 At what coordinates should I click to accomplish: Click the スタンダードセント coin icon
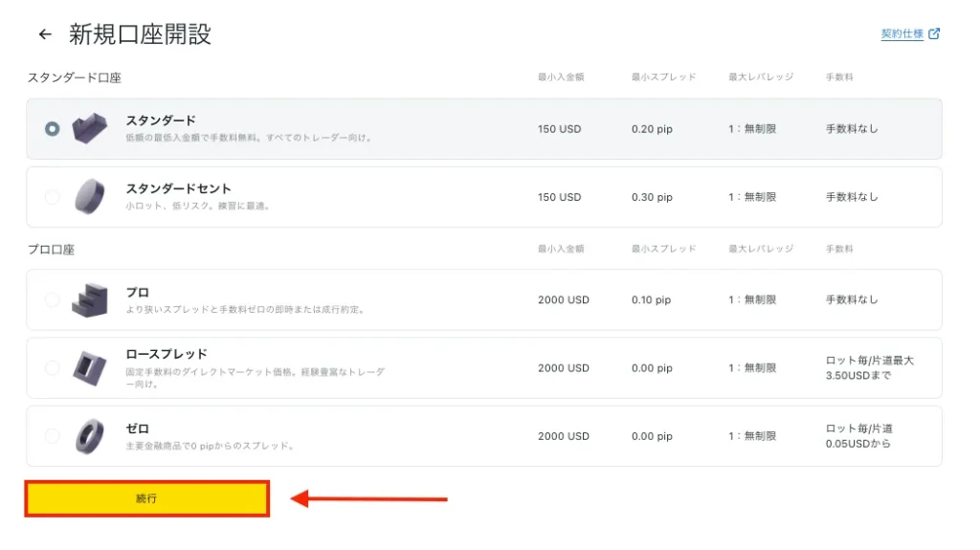point(89,196)
